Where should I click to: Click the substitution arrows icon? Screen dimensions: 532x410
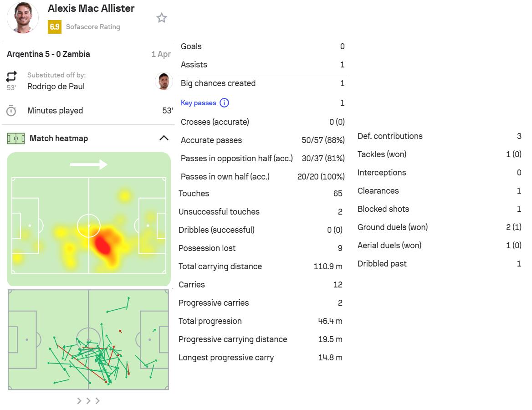pos(11,76)
